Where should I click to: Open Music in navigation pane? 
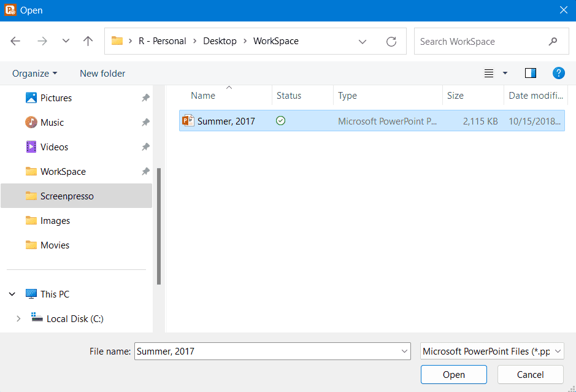52,122
